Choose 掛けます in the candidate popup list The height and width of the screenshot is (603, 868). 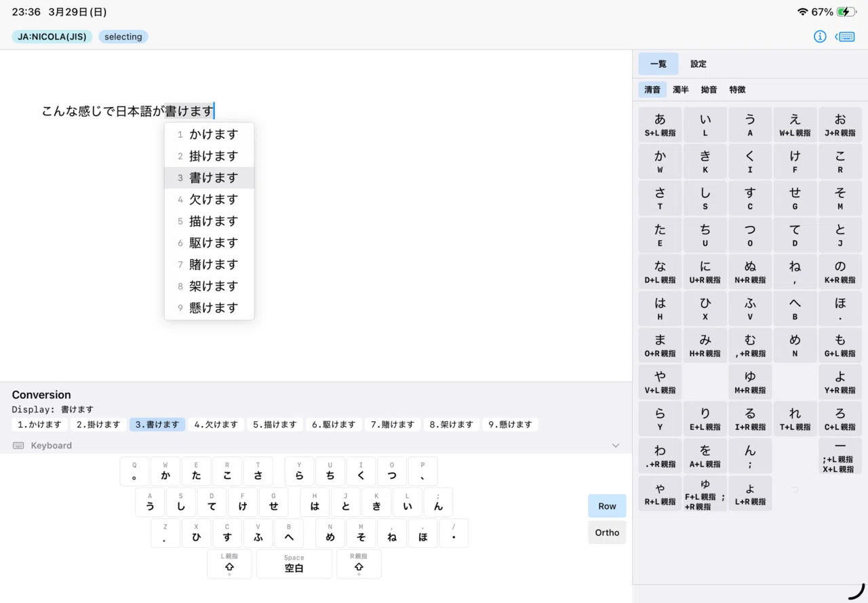[210, 156]
